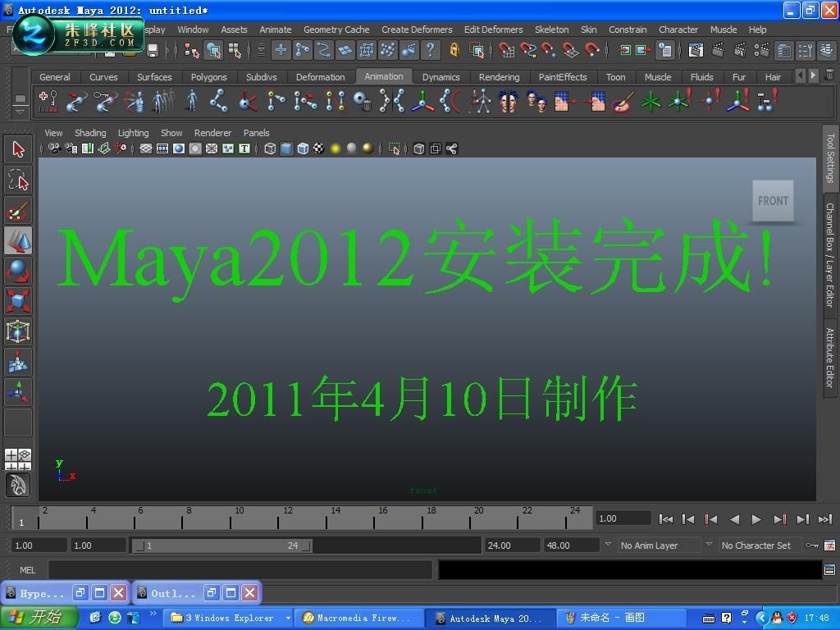Open animation preferences icon beside key icon
840x630 pixels.
pos(829,546)
